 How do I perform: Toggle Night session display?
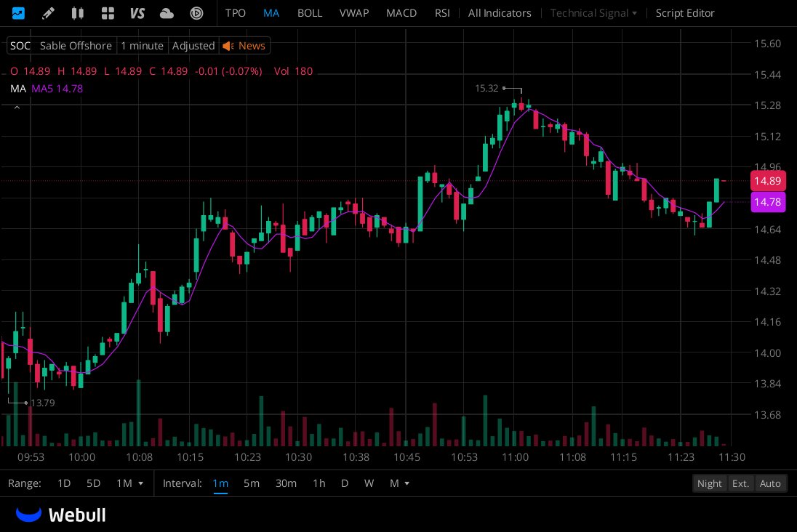tap(709, 483)
